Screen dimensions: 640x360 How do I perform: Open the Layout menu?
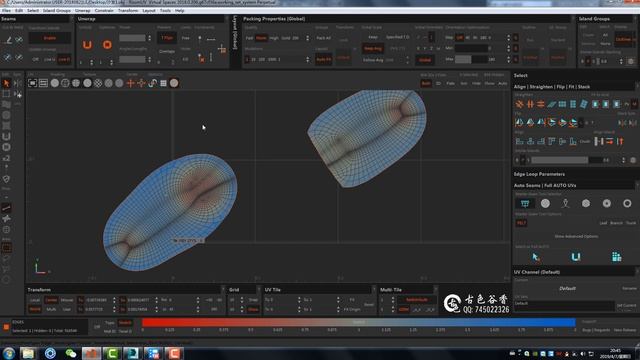149,11
